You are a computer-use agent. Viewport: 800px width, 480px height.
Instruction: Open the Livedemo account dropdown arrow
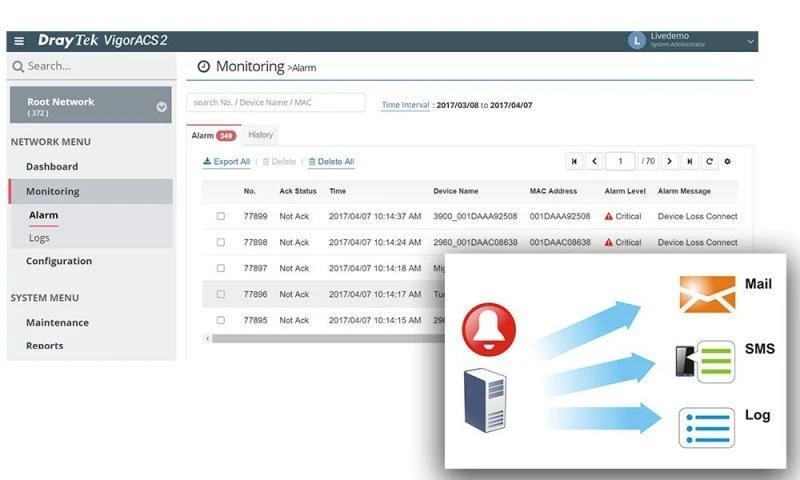750,42
